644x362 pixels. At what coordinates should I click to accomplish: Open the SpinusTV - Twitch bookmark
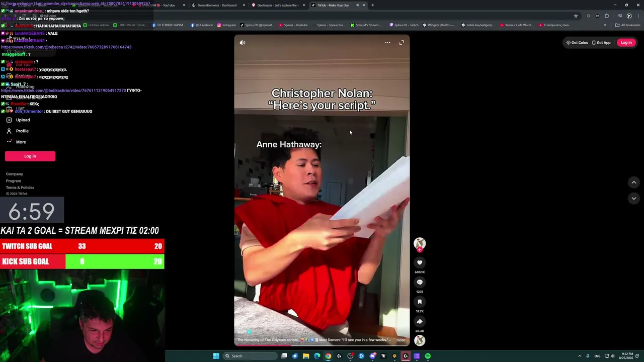403,25
